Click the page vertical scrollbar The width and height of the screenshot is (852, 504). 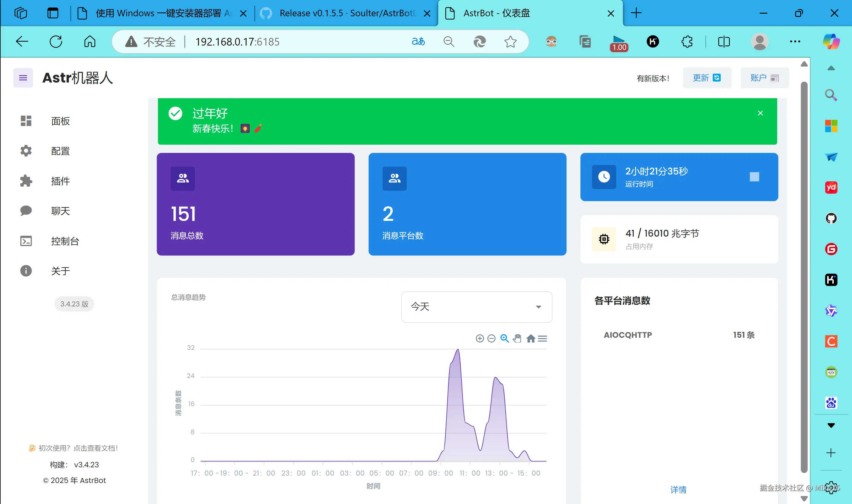(x=804, y=272)
